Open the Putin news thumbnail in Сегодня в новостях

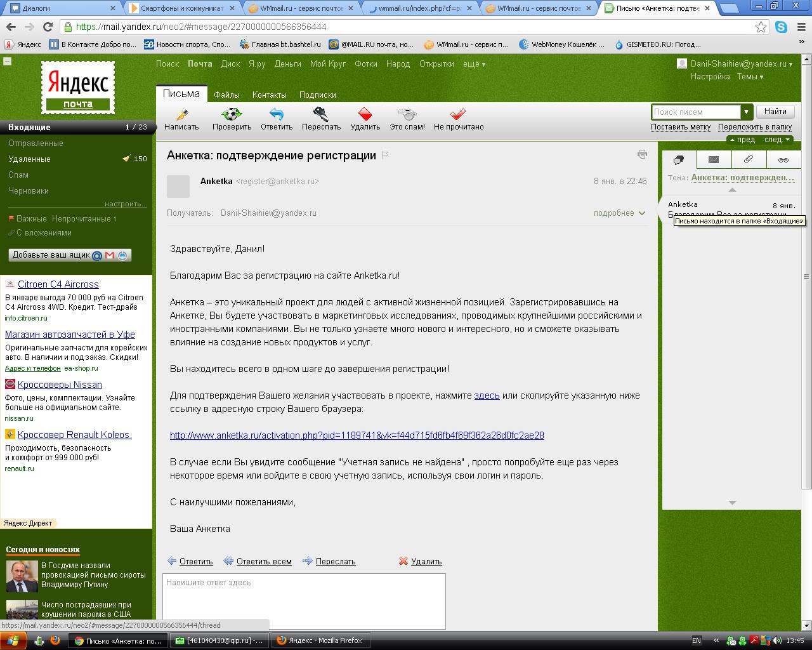pyautogui.click(x=22, y=576)
